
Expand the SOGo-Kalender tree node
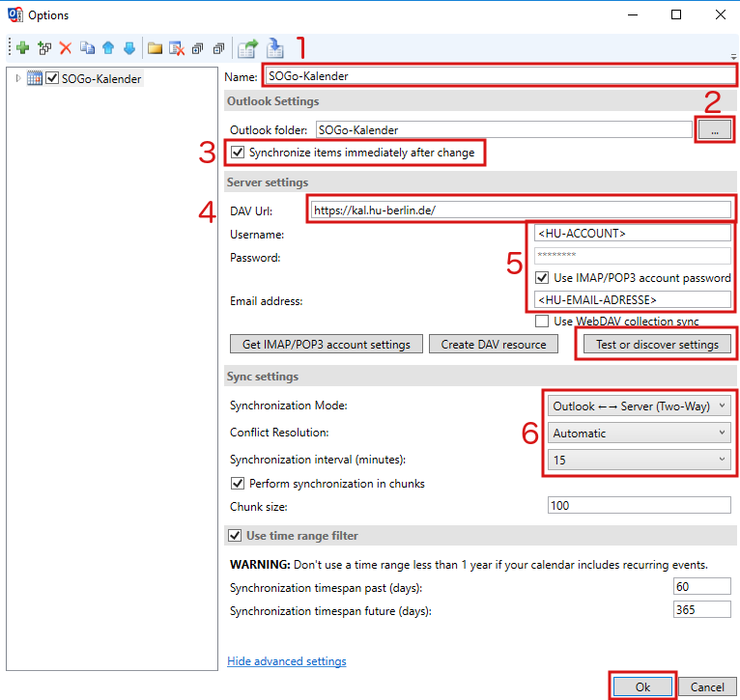(x=17, y=78)
